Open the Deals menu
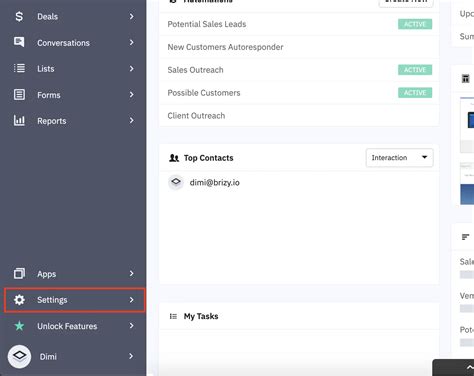 pos(73,16)
